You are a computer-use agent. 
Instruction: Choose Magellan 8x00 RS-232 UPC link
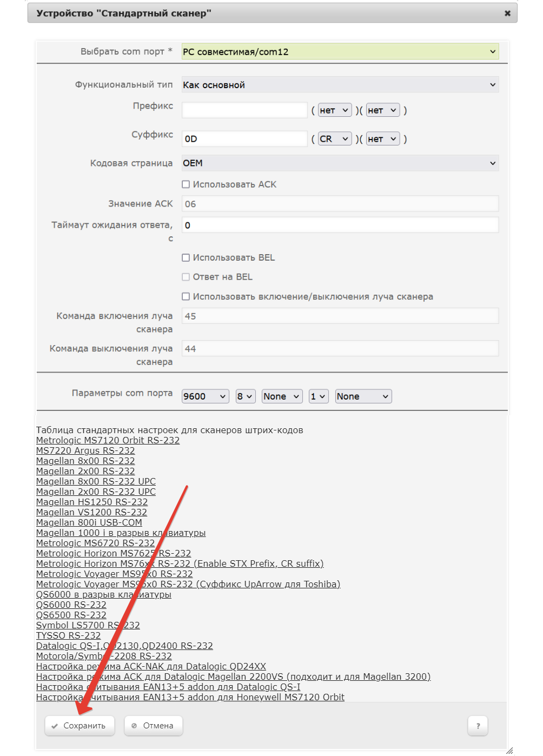pyautogui.click(x=96, y=481)
